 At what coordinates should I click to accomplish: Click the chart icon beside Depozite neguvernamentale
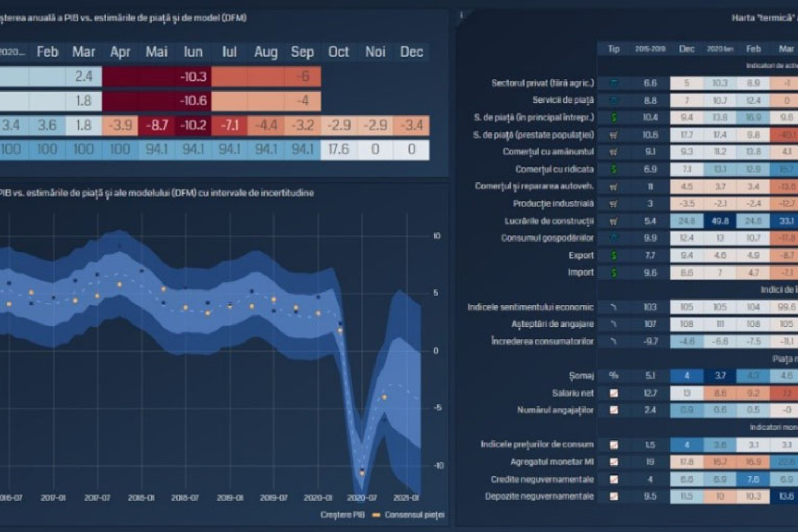pos(613,496)
